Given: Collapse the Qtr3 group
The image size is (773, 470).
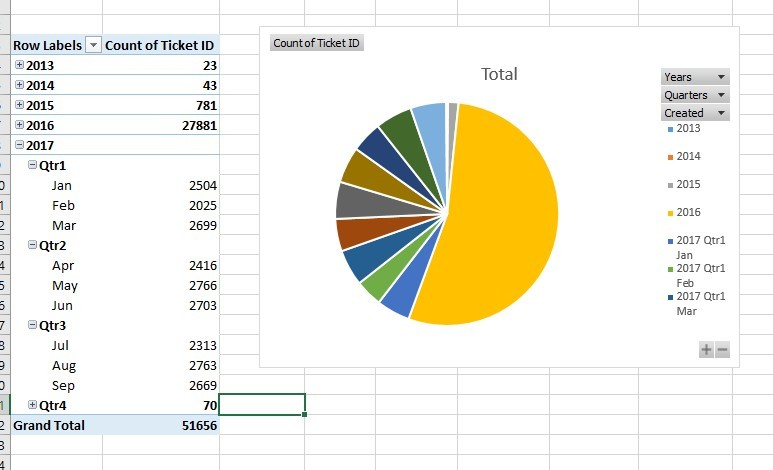Looking at the screenshot, I should [33, 325].
